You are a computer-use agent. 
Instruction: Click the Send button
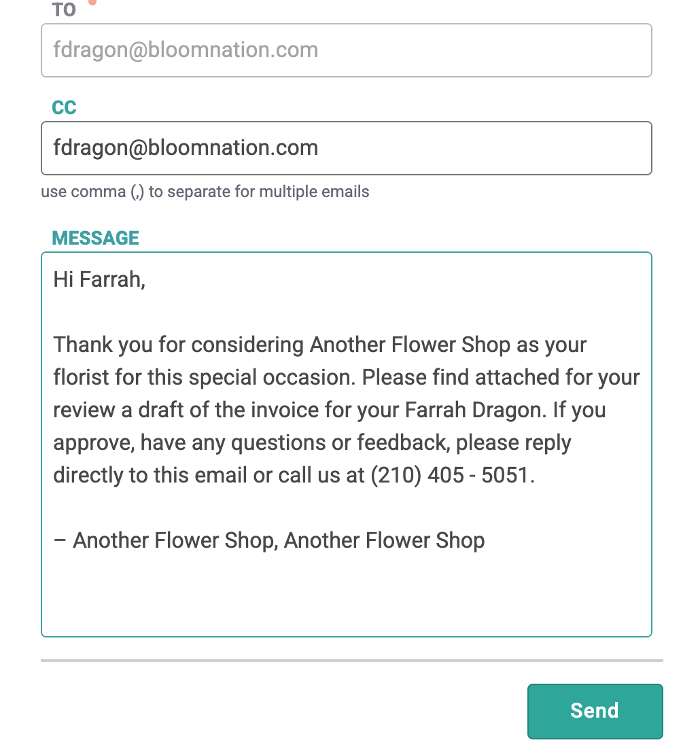coord(595,712)
